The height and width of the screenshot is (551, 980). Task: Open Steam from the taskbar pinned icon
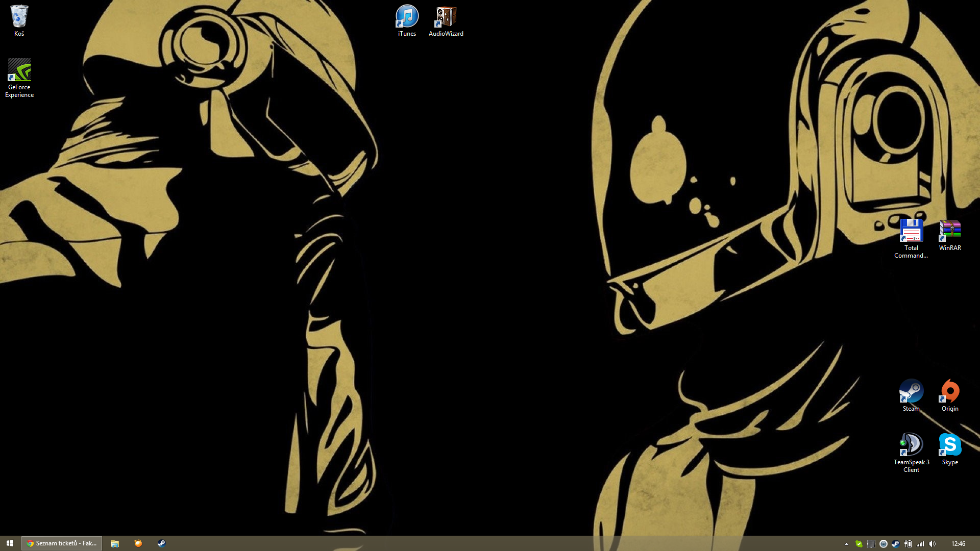161,543
